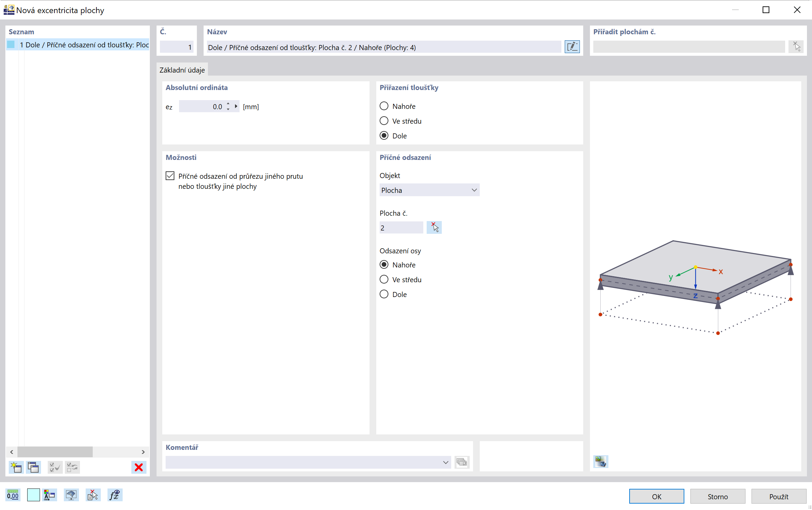Expand the Komentář dropdown
Image resolution: width=812 pixels, height=510 pixels.
[x=445, y=462]
